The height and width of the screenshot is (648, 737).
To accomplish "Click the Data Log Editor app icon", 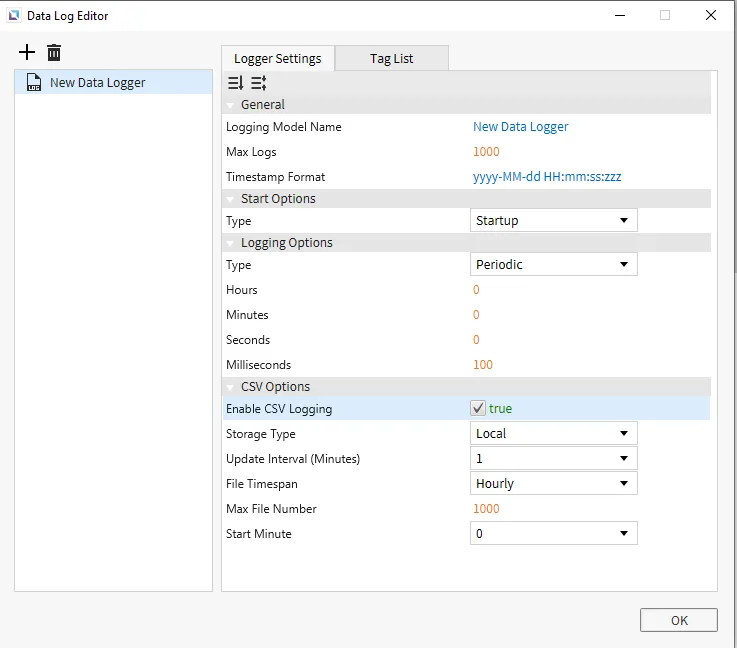I will click(x=14, y=15).
